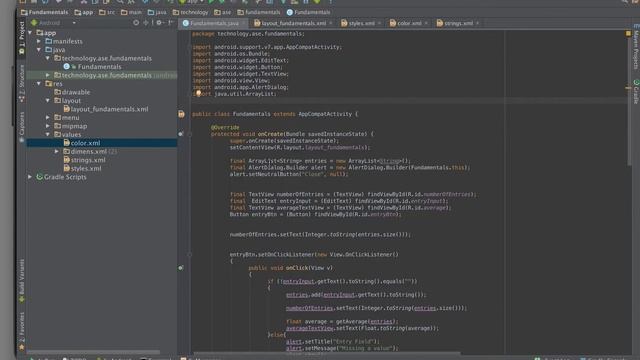Click the Build Variants Android icon on the left stripe
Screen dimensions: 640x360
click(x=22, y=299)
